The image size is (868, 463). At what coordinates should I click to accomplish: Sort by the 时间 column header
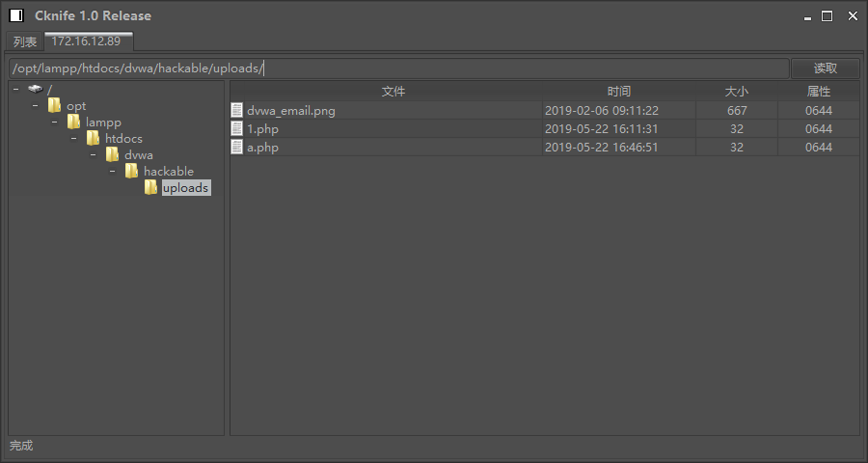619,92
